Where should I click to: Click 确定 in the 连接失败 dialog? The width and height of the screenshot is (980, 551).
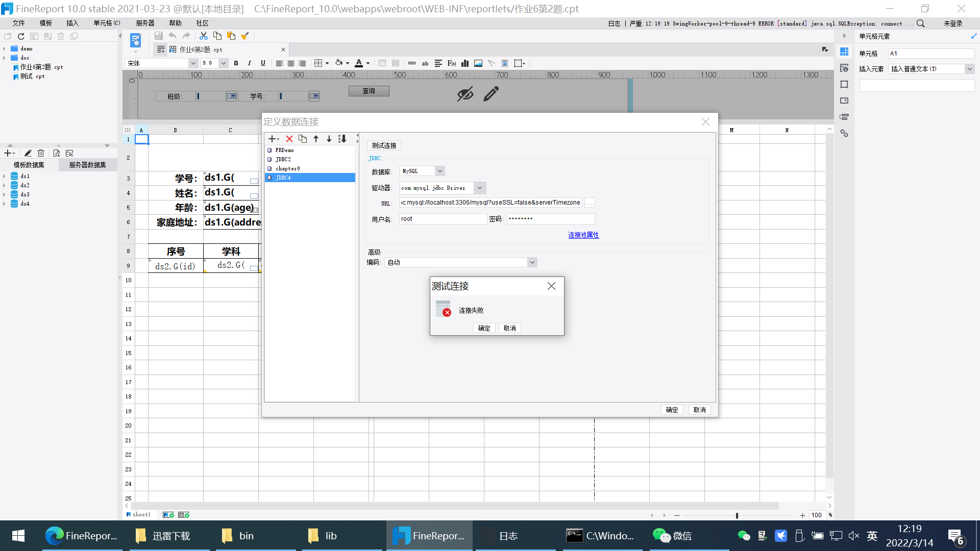(484, 328)
